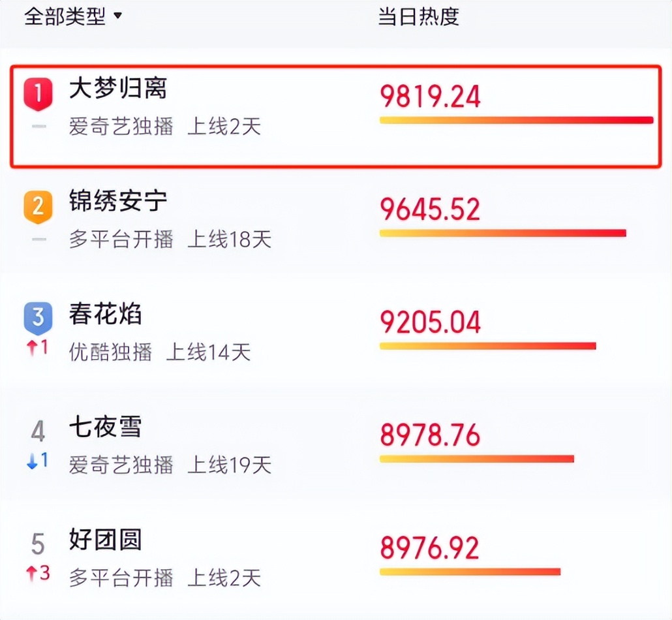
Task: Click the red rank 1 badge icon
Action: 37,91
